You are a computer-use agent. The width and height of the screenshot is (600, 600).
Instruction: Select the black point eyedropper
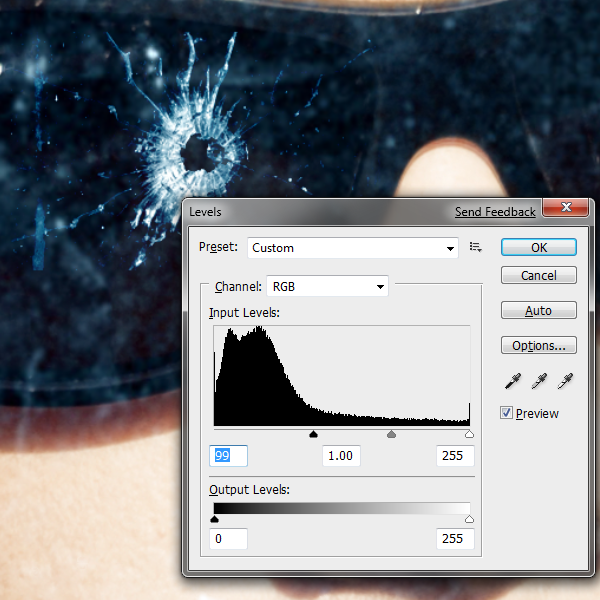[512, 380]
